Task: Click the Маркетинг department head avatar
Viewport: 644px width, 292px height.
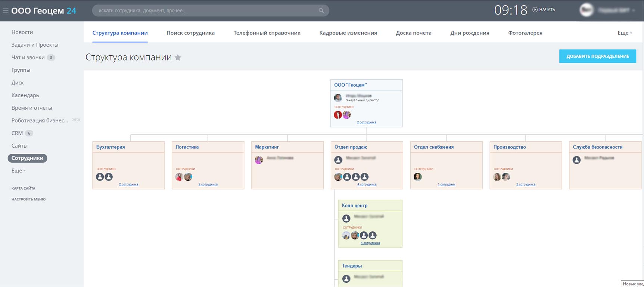Action: point(259,160)
